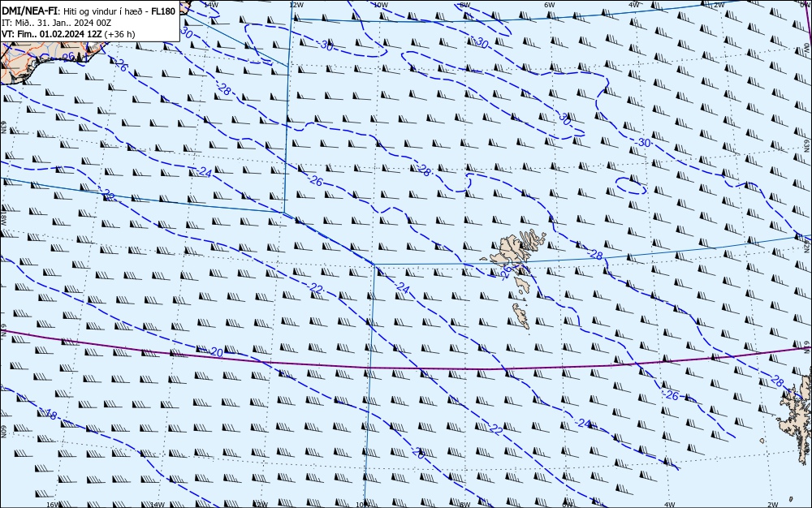Click the 8W longitude label along bottom edge
The image size is (812, 508).
(465, 505)
